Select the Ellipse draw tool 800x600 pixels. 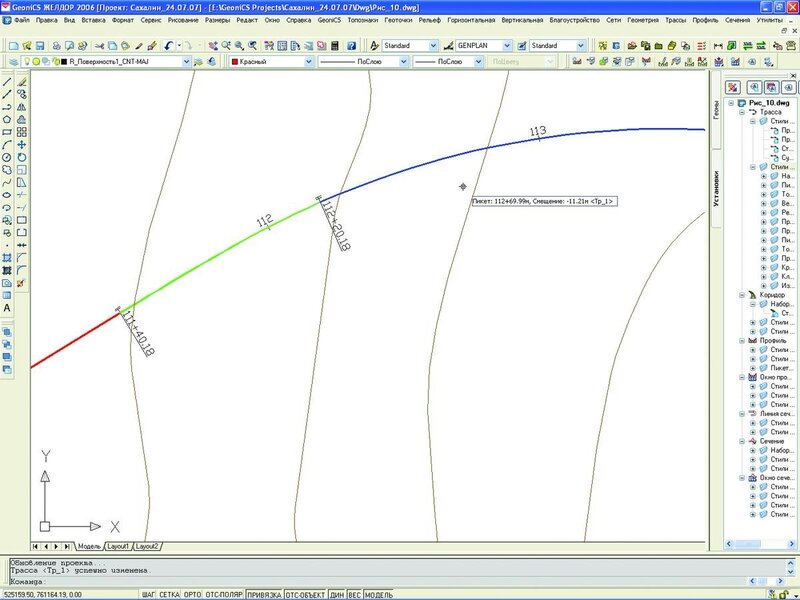pos(7,195)
